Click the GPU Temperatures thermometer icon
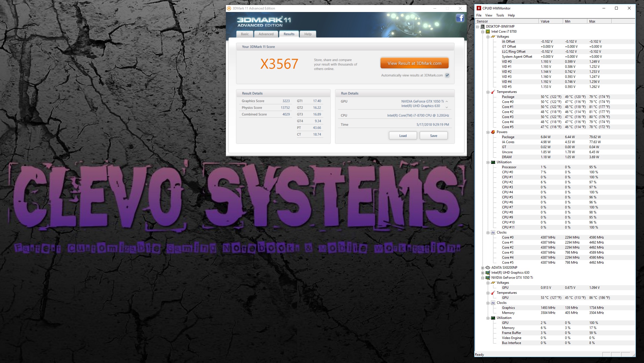 pyautogui.click(x=493, y=293)
